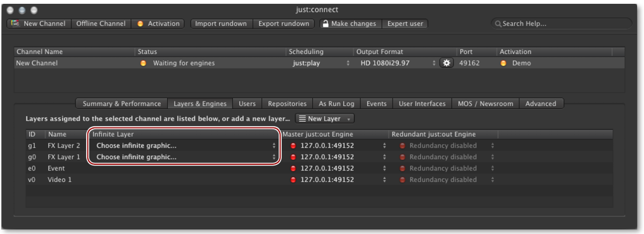The height and width of the screenshot is (234, 644).
Task: Select the Layers & Engines tab
Action: 200,103
